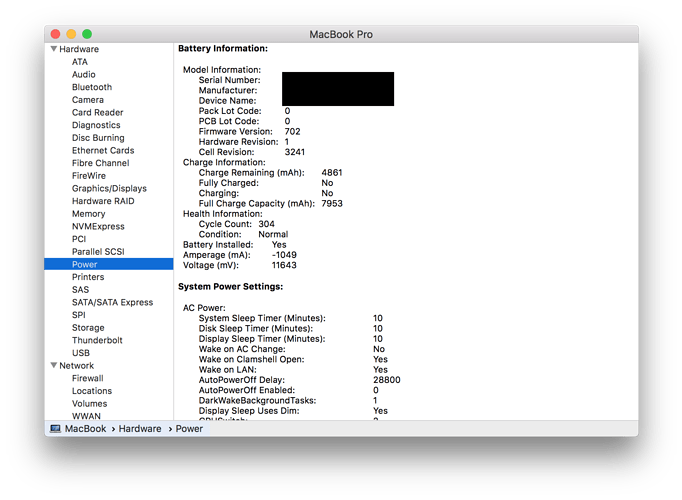682x500 pixels.
Task: Click Hardware in the path bar
Action: 140,429
